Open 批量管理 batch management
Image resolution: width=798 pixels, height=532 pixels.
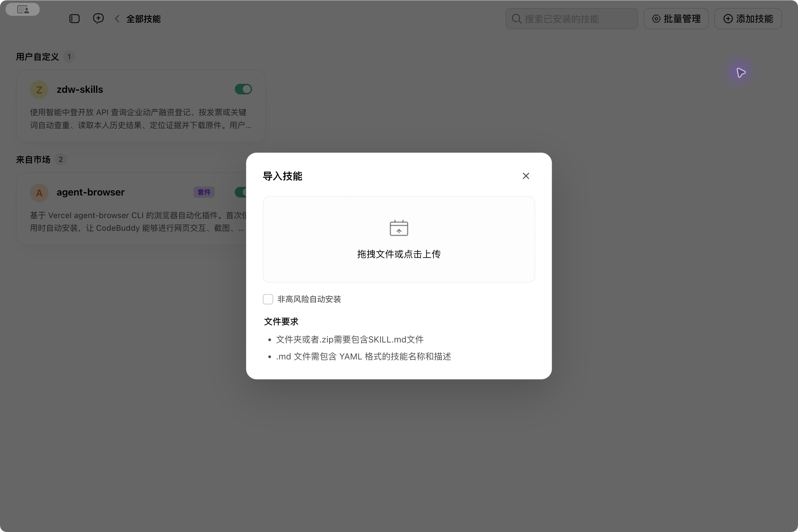676,19
